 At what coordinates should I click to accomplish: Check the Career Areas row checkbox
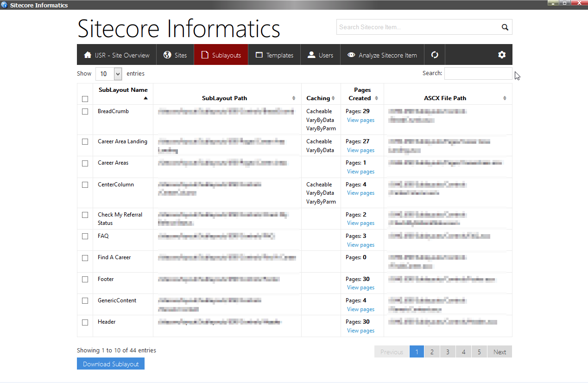(x=85, y=163)
